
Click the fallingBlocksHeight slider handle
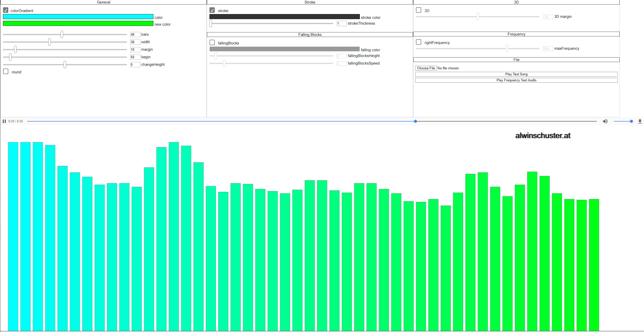tap(216, 56)
